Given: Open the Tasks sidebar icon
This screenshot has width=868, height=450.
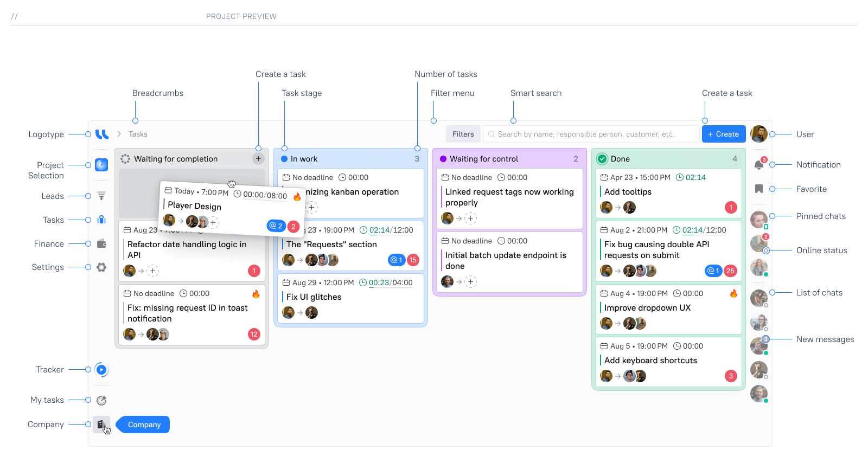Looking at the screenshot, I should [101, 220].
